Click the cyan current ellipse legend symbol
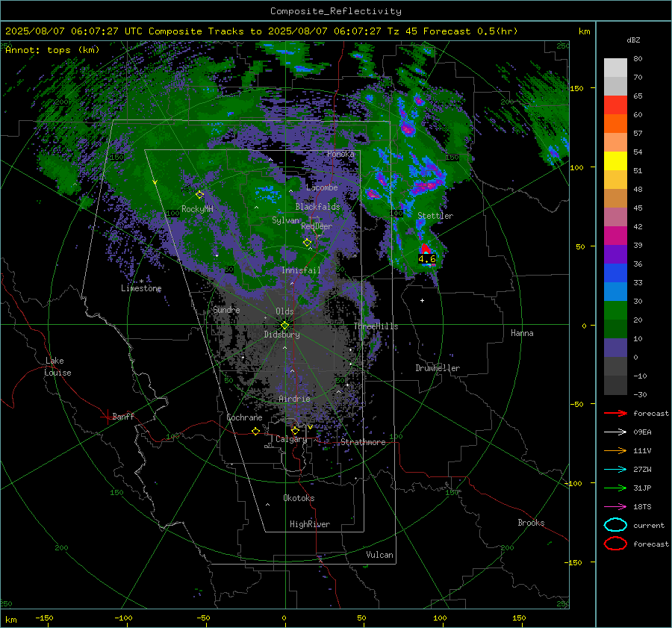 click(615, 525)
